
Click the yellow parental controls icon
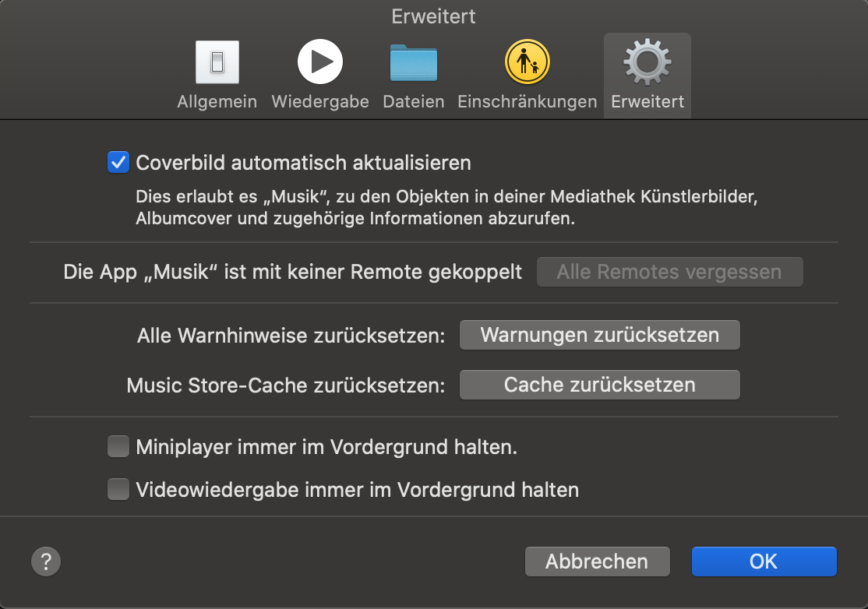click(x=527, y=62)
